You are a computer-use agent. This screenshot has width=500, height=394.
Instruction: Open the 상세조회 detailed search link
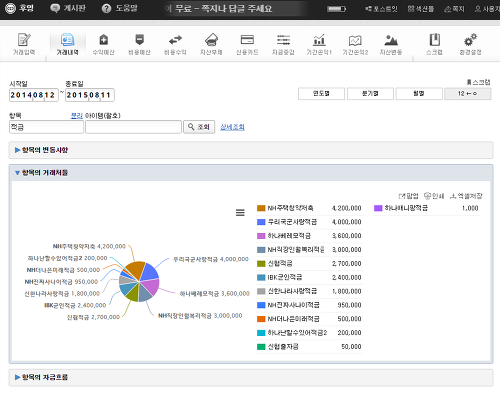pyautogui.click(x=232, y=127)
